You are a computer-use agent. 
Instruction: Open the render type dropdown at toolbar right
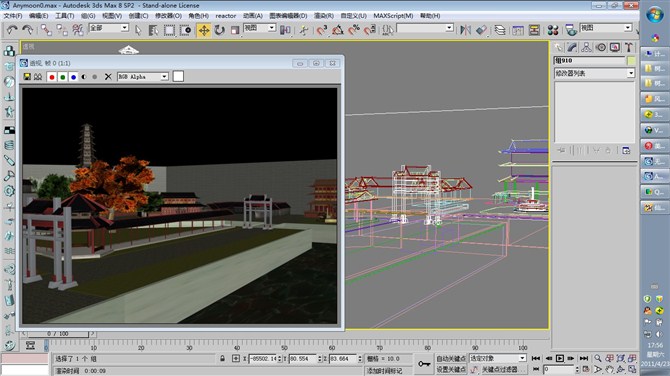click(x=606, y=28)
